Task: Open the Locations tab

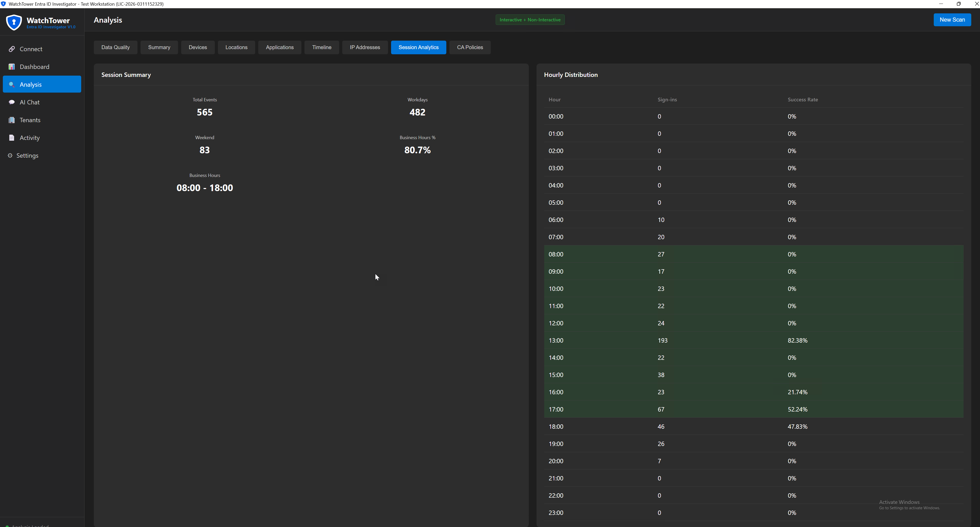Action: [x=236, y=47]
